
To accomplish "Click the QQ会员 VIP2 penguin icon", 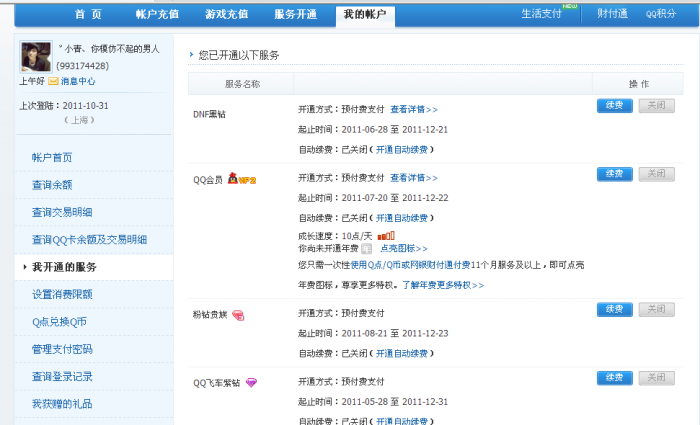I will (x=242, y=179).
